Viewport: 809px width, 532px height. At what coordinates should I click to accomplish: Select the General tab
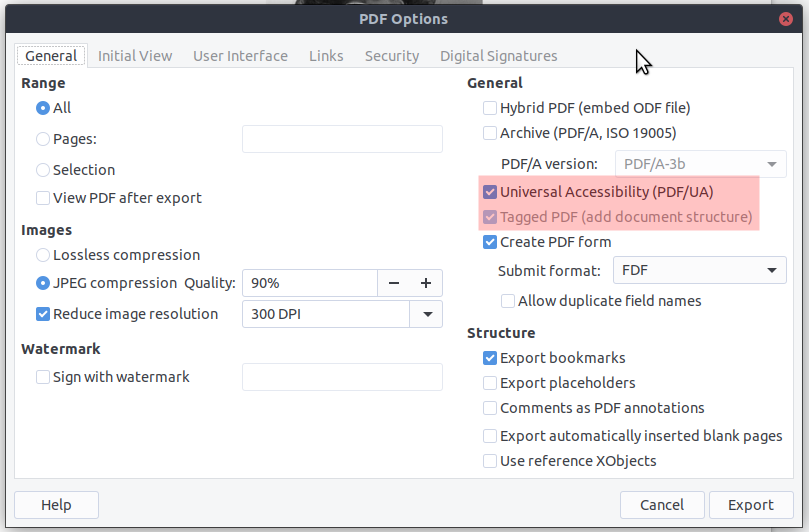tap(51, 56)
